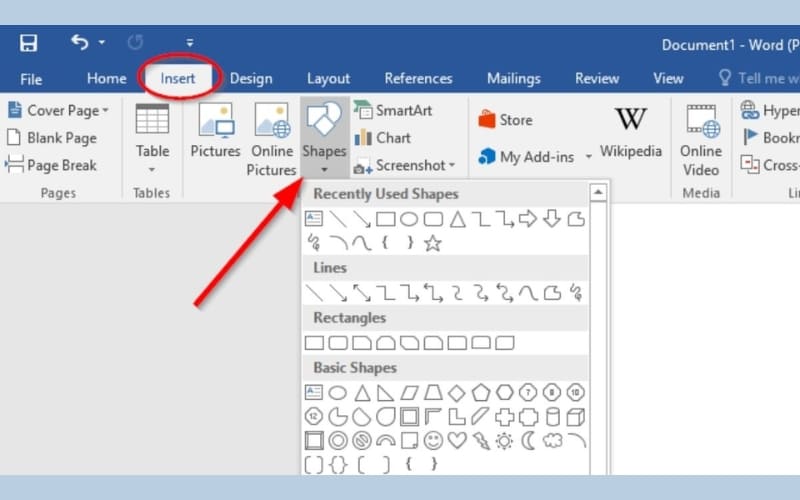Click the Pictures button
This screenshot has height=500, width=800.
pos(215,131)
